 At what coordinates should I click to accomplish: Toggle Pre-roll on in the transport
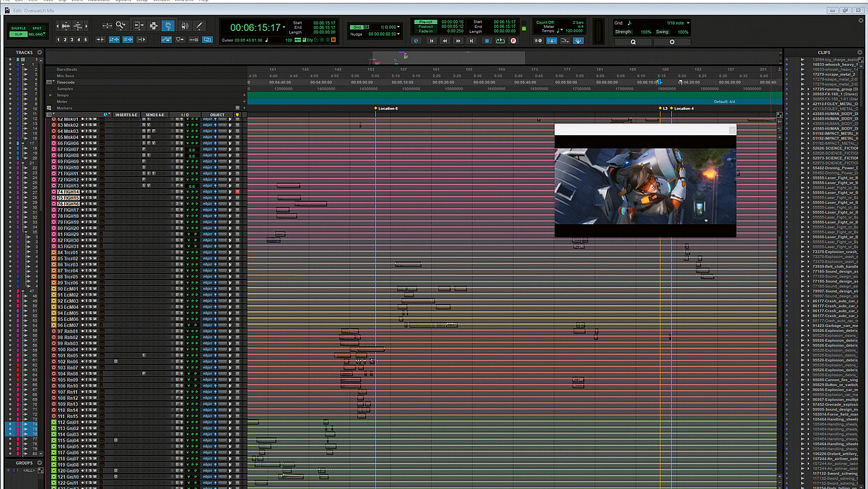[x=425, y=22]
